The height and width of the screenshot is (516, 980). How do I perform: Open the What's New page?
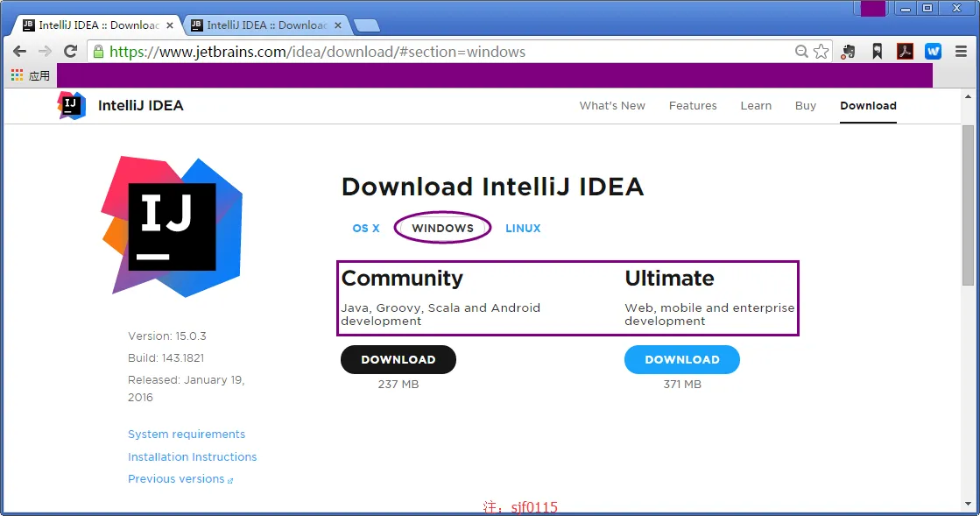pos(612,106)
